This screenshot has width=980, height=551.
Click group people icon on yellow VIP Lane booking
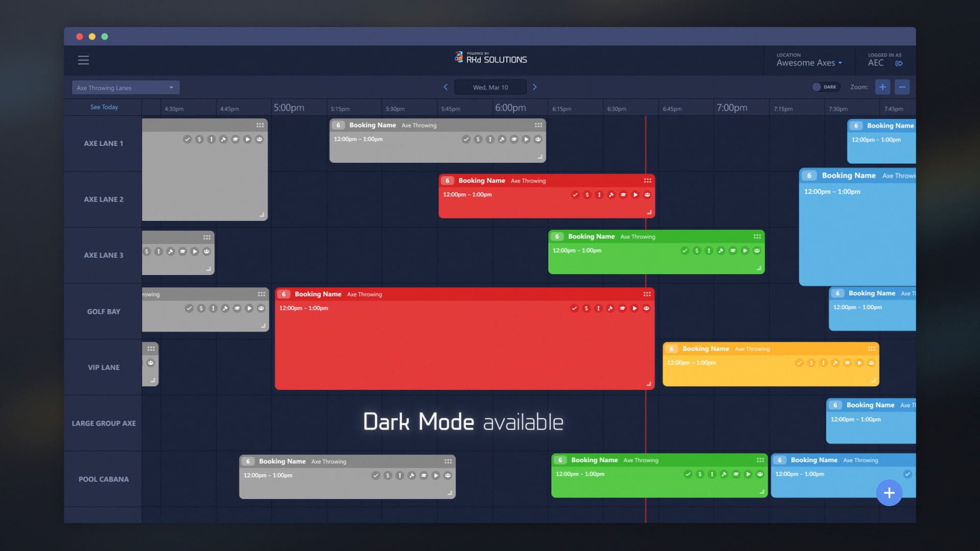tap(871, 363)
